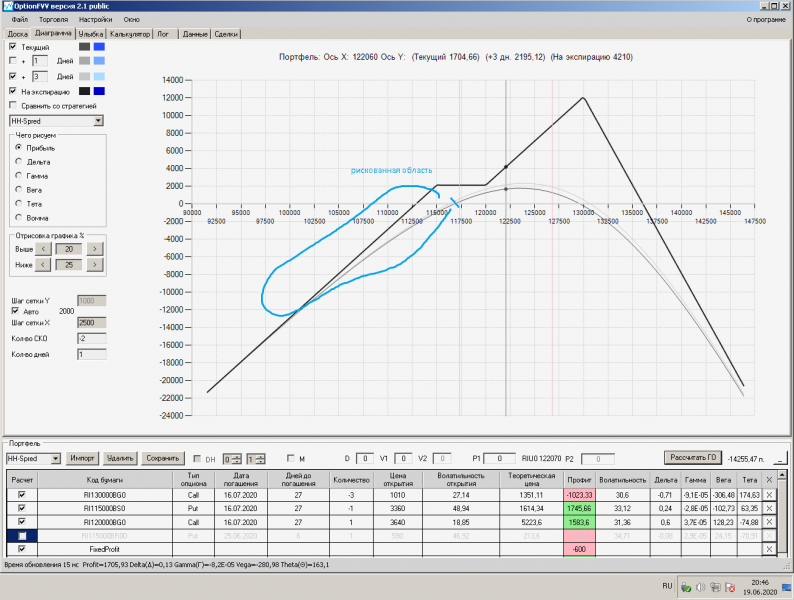
Task: Pick the dark blue 'На экспирацию' swatch
Action: pos(99,91)
